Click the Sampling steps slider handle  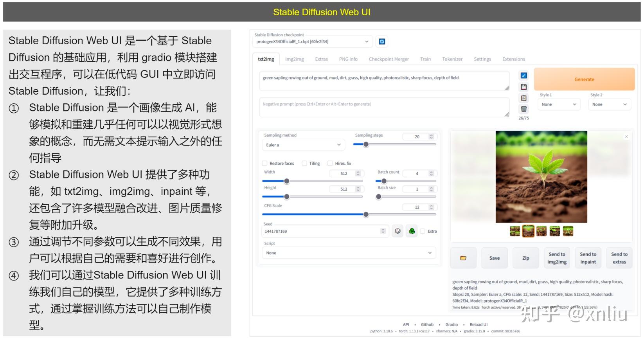click(x=366, y=144)
